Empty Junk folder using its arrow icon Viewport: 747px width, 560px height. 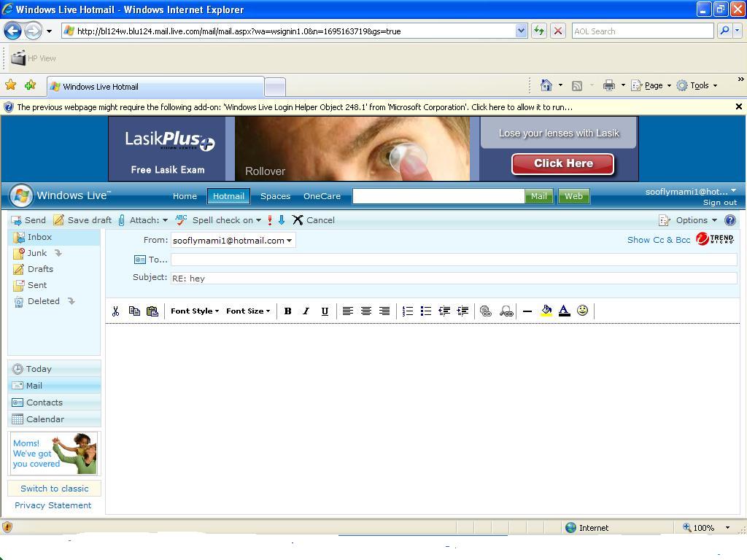click(58, 253)
